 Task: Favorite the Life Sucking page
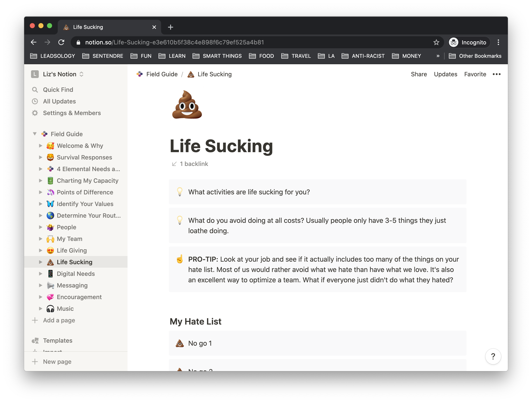click(x=475, y=74)
